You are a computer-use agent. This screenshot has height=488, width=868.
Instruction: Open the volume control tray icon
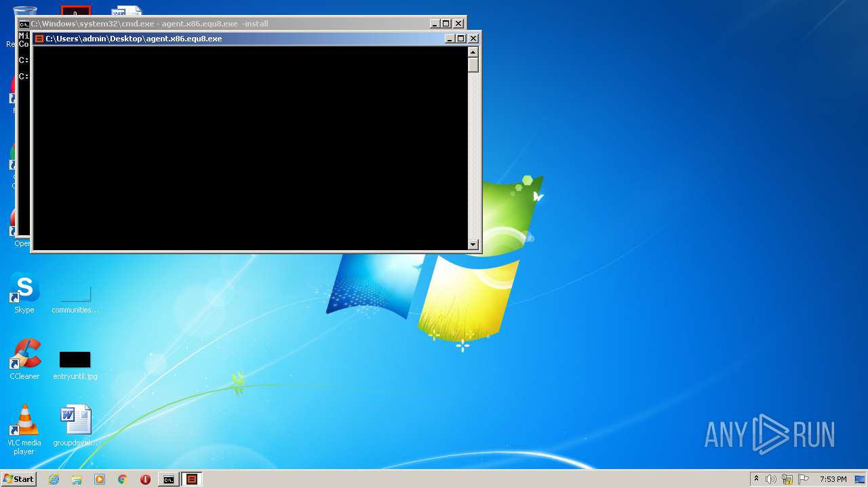point(771,479)
